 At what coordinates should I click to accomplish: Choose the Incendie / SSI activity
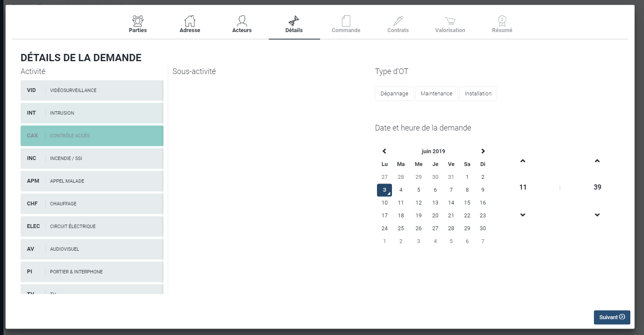(92, 158)
